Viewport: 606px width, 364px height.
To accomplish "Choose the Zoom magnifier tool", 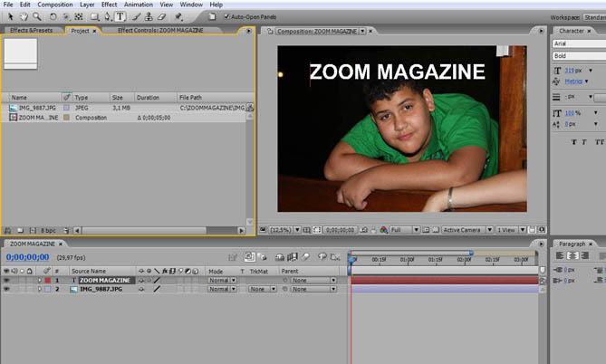I will click(35, 16).
